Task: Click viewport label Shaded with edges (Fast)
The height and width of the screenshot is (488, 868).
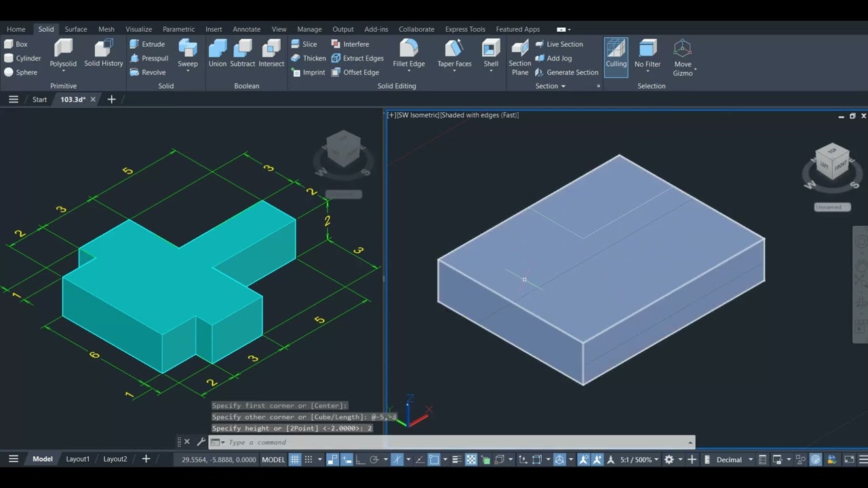Action: pos(479,115)
